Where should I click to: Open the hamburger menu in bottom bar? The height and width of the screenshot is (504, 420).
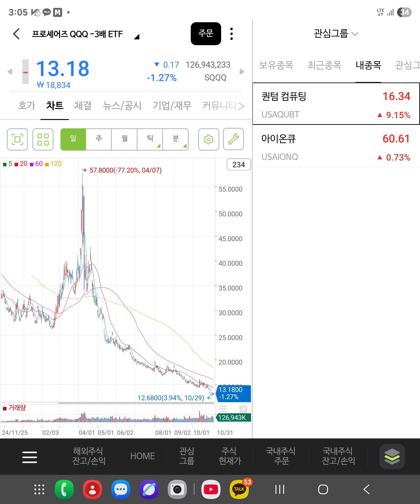pos(29,457)
